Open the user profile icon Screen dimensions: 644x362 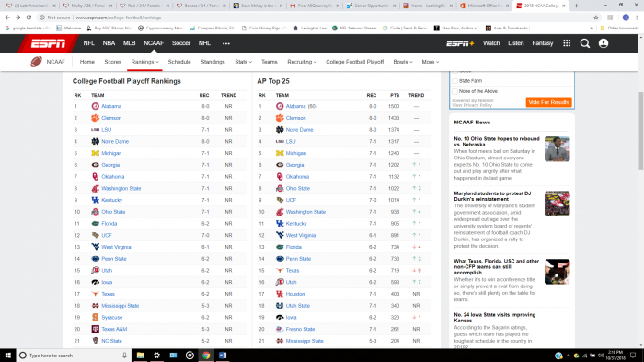pos(604,43)
